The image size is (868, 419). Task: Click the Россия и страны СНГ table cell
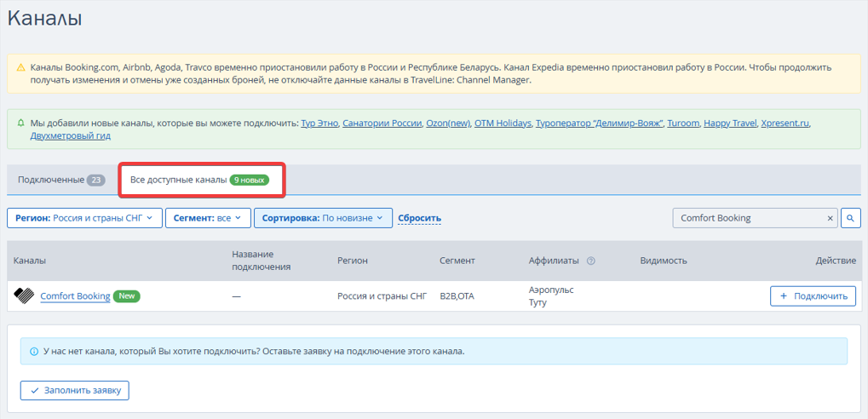point(382,296)
